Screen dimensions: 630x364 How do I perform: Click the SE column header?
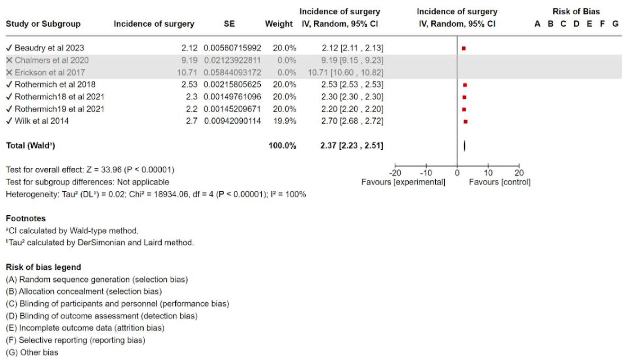click(229, 24)
